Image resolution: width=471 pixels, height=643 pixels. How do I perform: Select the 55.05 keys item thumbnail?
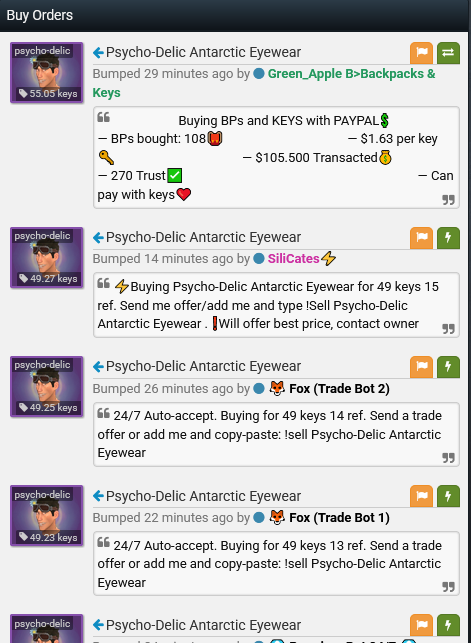coord(47,73)
